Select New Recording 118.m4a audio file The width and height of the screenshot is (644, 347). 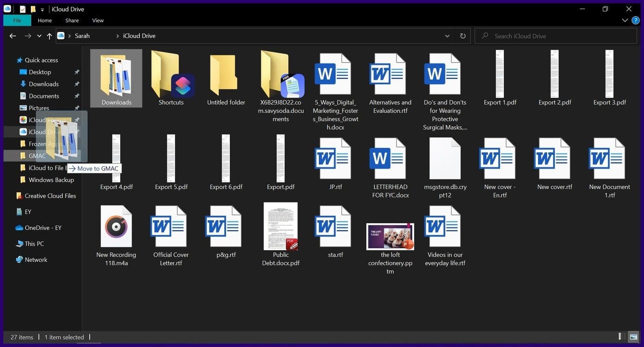click(x=116, y=235)
